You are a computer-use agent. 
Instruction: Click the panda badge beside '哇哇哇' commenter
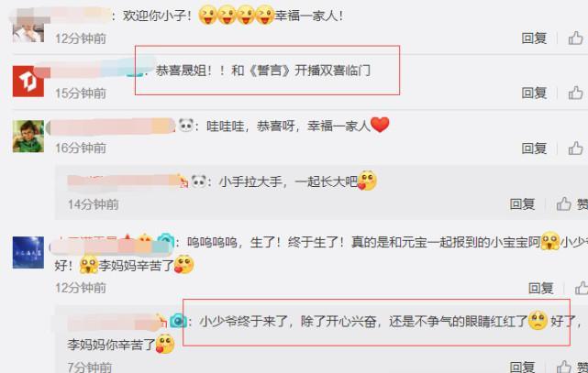tap(185, 126)
